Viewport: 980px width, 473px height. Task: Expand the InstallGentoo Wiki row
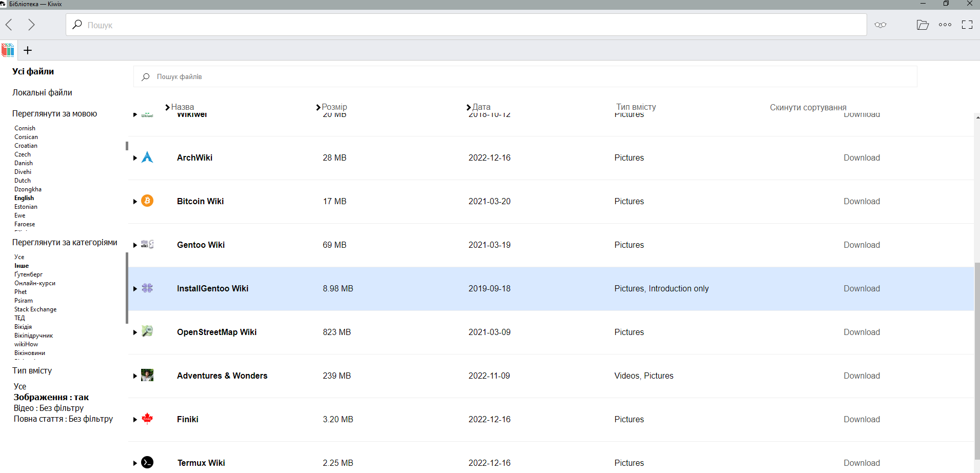(135, 289)
